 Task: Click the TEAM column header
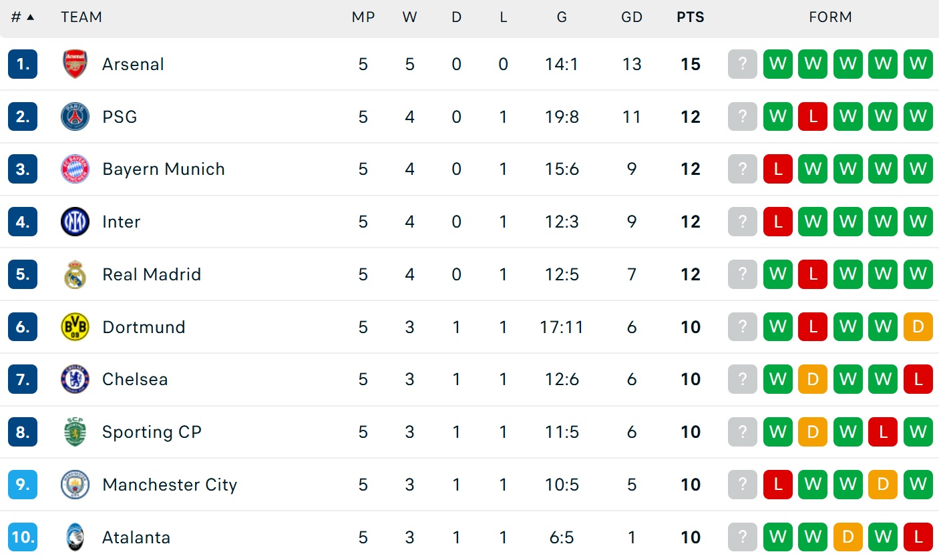coord(81,17)
